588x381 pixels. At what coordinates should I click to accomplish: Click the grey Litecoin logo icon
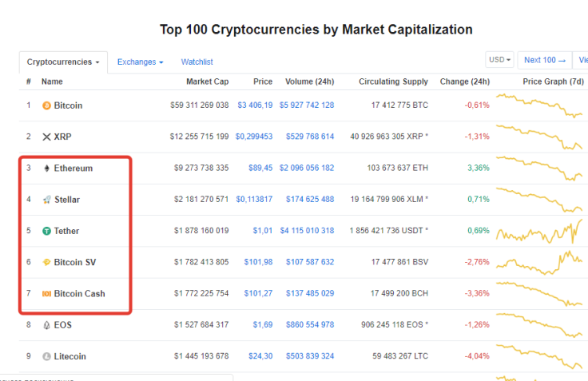pyautogui.click(x=46, y=356)
